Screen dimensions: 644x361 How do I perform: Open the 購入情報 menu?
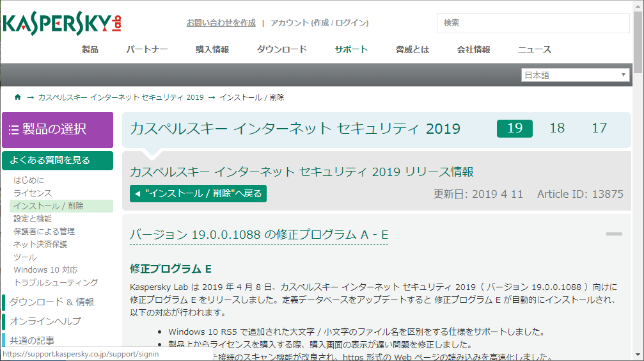(x=212, y=50)
